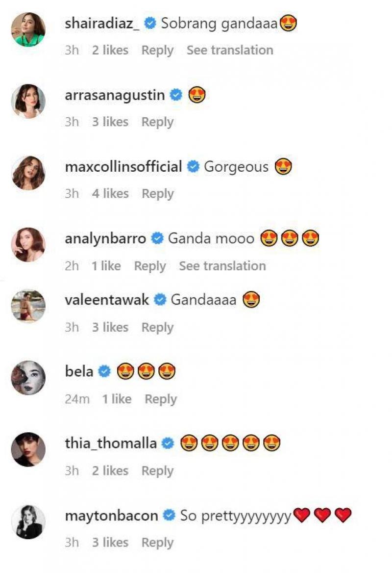Viewport: 392px width, 573px height.
Task: Reply to maytonbacon's So pretty comment
Action: click(x=157, y=543)
